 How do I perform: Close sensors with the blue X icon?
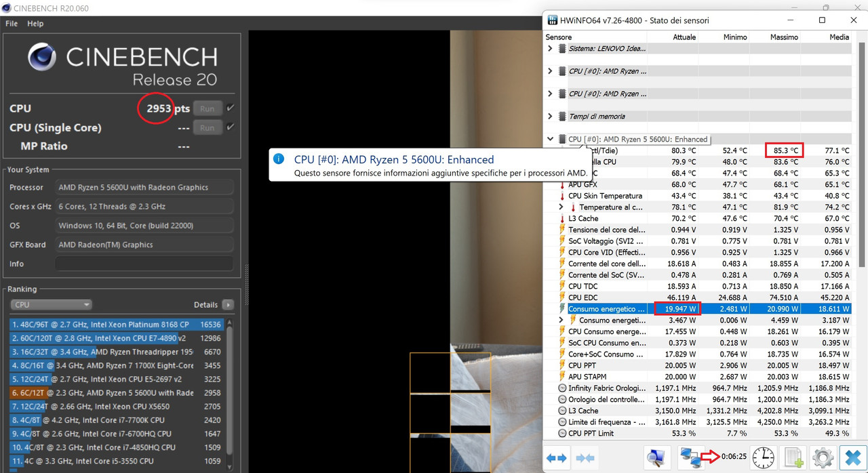853,457
